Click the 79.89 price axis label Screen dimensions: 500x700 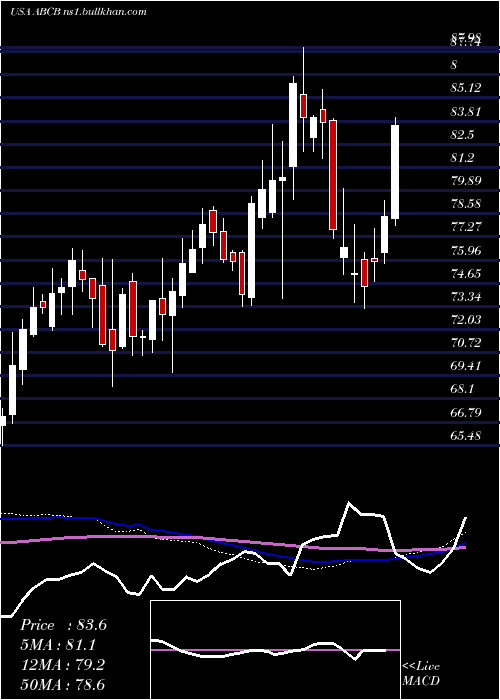[466, 181]
